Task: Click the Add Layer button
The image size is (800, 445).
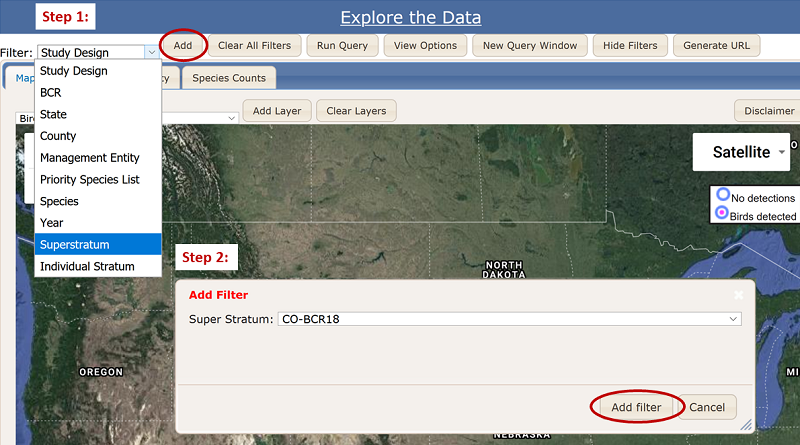Action: coord(277,111)
